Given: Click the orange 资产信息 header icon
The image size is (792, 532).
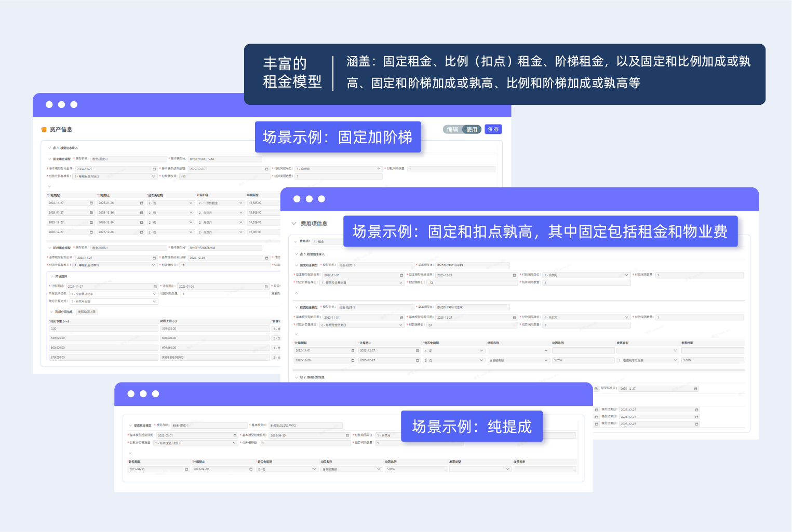Looking at the screenshot, I should click(44, 130).
